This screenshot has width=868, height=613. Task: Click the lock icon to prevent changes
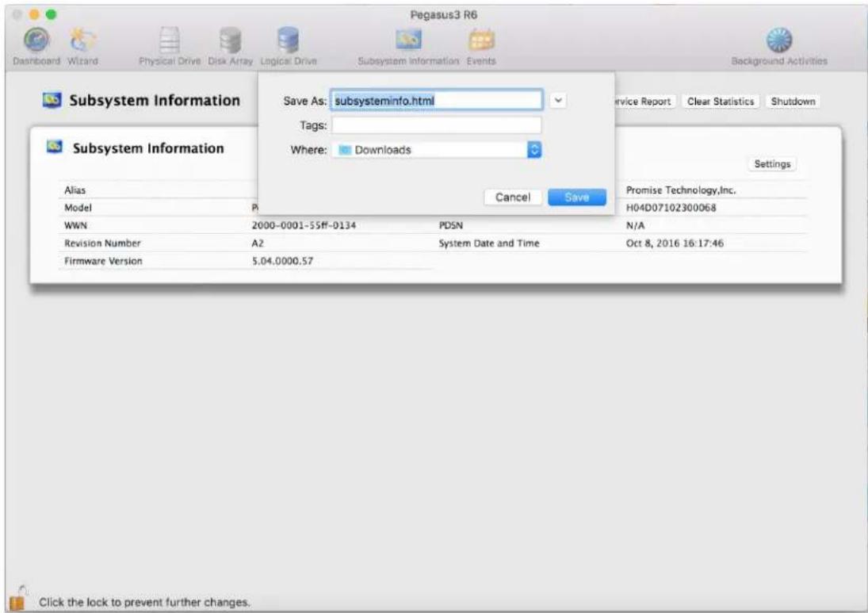click(x=17, y=598)
